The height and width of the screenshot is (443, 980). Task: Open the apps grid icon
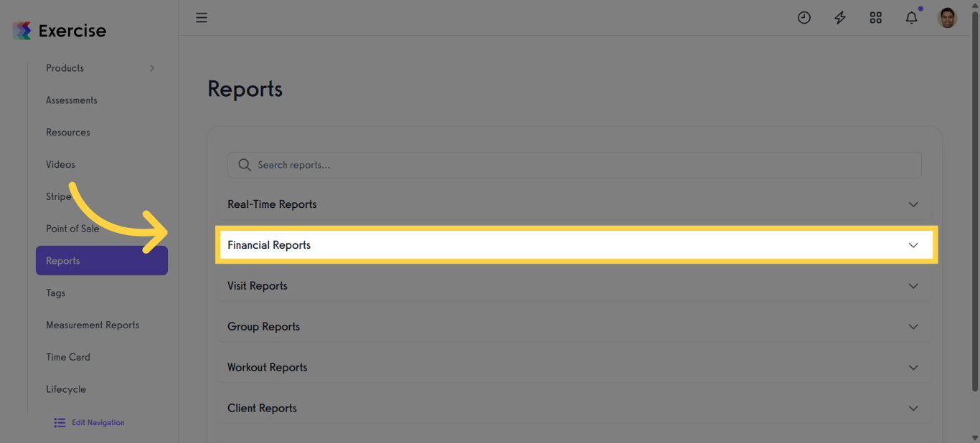[x=875, y=17]
